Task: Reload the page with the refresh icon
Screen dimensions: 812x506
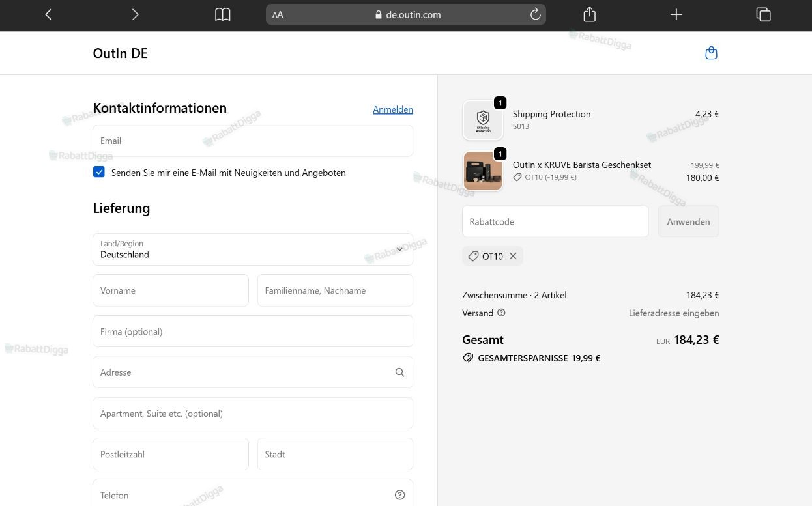Action: (535, 14)
